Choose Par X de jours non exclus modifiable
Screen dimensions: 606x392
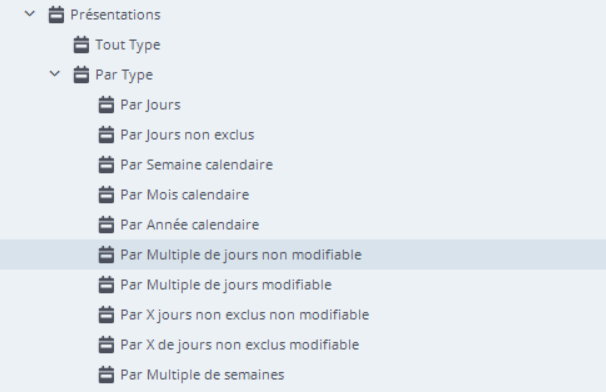click(x=240, y=345)
